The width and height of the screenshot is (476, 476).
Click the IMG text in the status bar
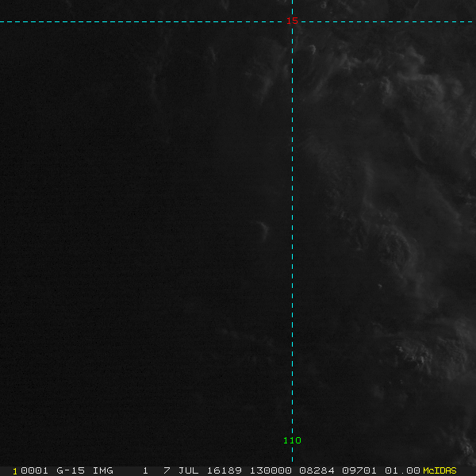pyautogui.click(x=102, y=470)
